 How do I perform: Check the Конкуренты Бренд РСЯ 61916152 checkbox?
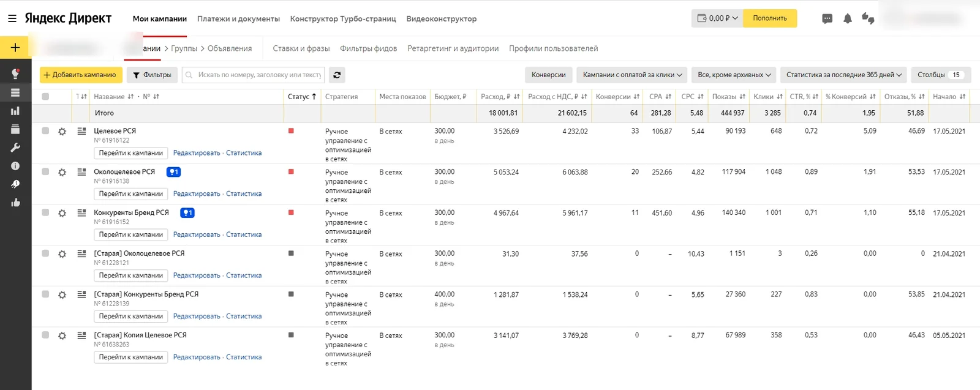(x=45, y=212)
